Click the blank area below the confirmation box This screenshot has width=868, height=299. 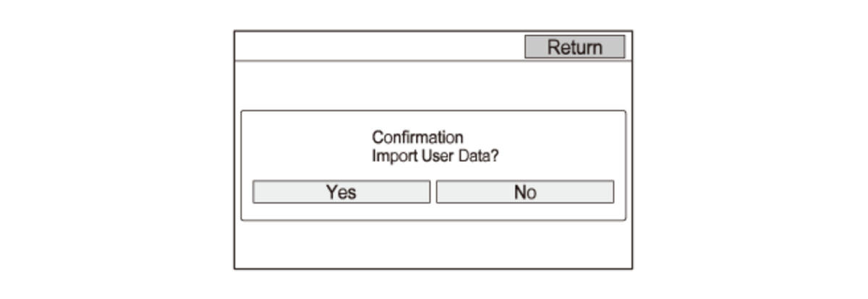(x=433, y=244)
